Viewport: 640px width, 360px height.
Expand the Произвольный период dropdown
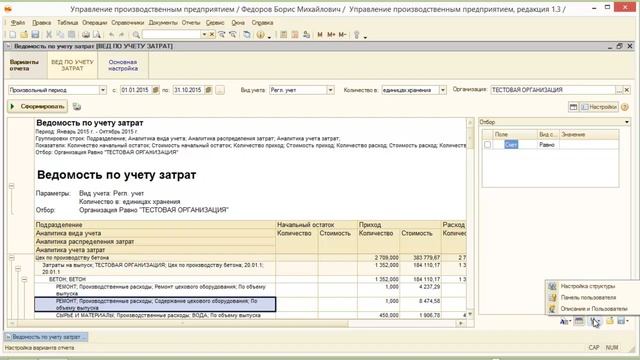(x=103, y=90)
